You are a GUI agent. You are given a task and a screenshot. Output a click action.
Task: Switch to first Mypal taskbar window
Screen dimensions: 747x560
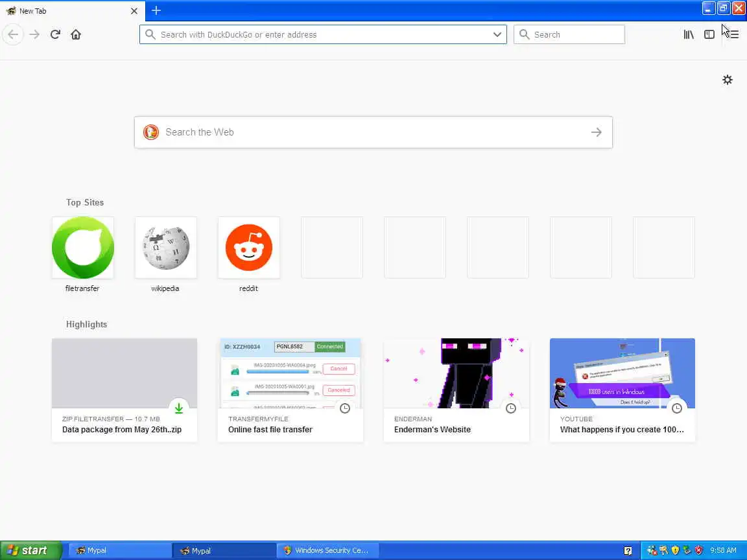click(x=119, y=550)
